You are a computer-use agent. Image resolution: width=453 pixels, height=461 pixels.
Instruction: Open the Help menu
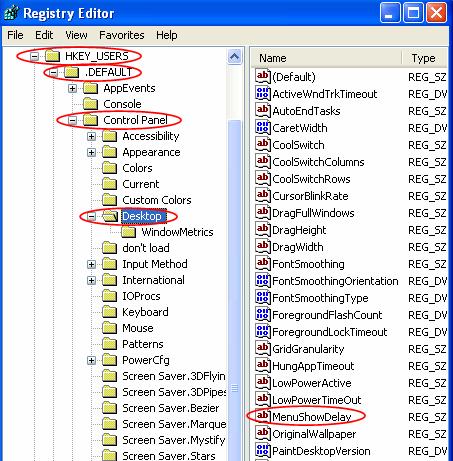click(166, 35)
